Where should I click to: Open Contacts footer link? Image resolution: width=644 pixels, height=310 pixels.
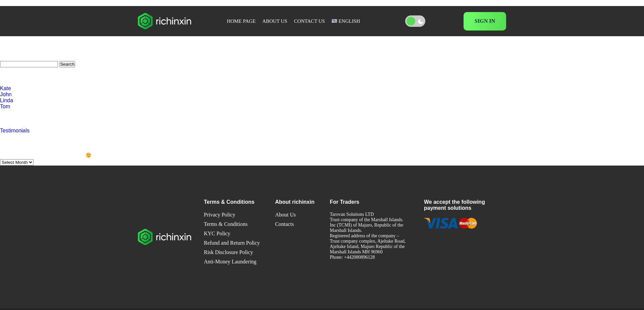[284, 224]
